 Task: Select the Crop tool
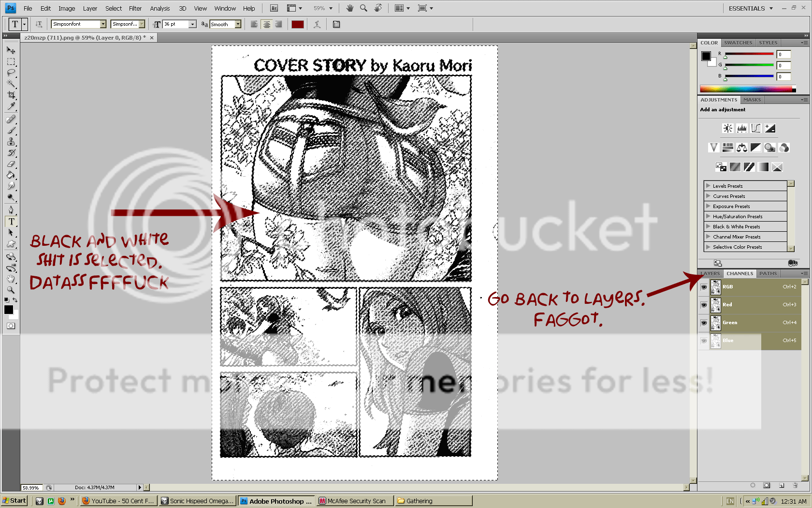(11, 95)
